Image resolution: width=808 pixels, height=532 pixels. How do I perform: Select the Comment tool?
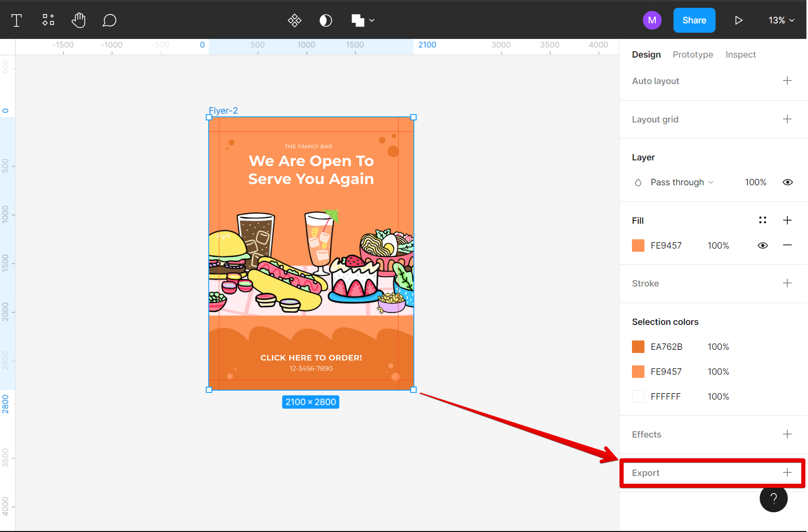tap(109, 20)
